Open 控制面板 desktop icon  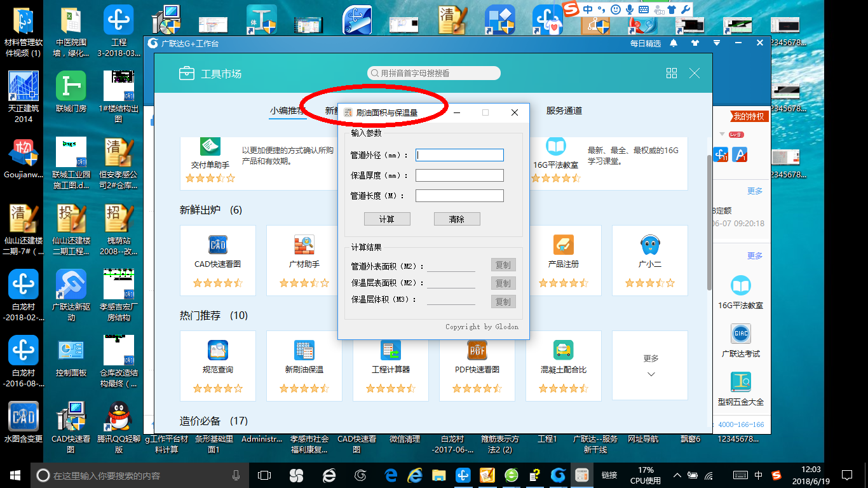(x=71, y=356)
